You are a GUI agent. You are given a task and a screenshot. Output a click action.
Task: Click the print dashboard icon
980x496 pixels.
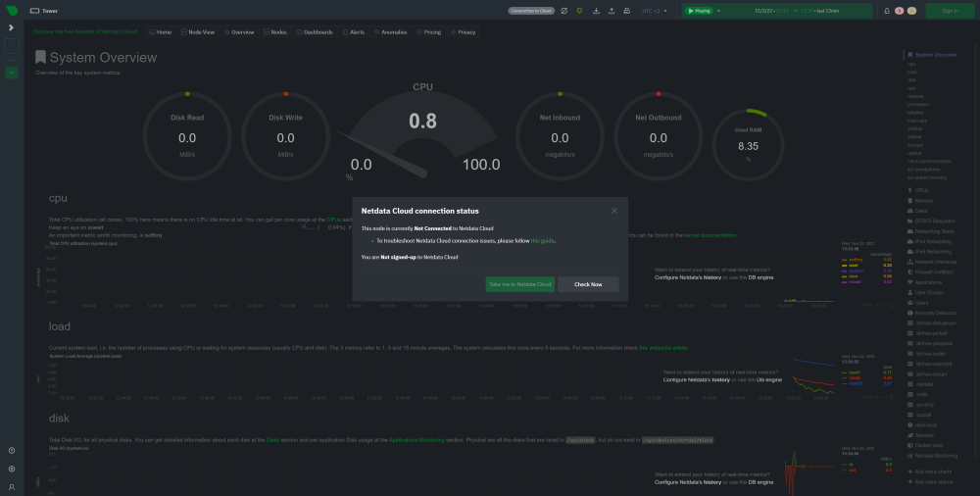click(x=627, y=11)
